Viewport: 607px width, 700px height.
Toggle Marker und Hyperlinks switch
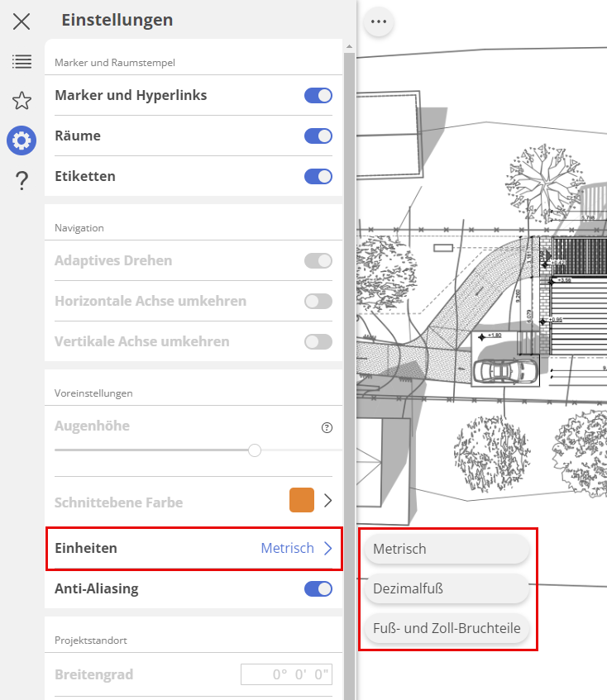point(318,95)
